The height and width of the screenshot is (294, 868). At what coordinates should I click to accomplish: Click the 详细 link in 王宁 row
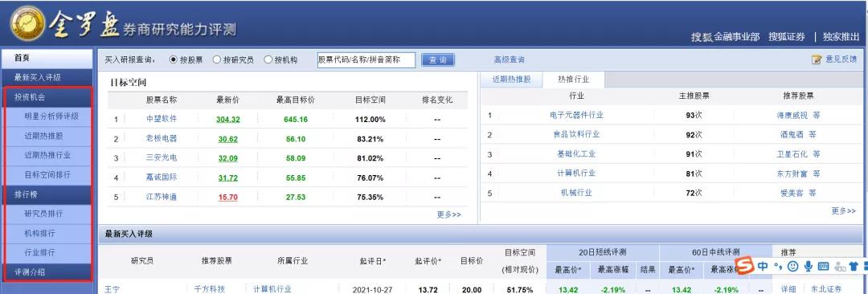tap(788, 289)
